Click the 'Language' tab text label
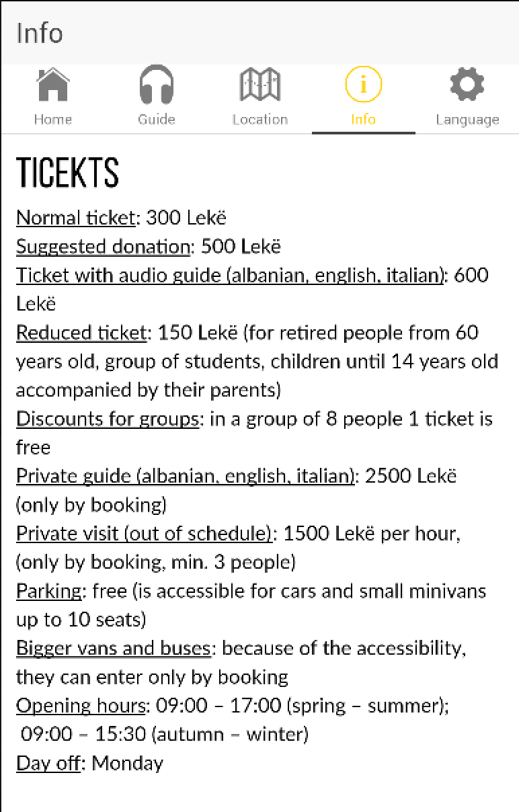This screenshot has height=812, width=519. pos(467,120)
